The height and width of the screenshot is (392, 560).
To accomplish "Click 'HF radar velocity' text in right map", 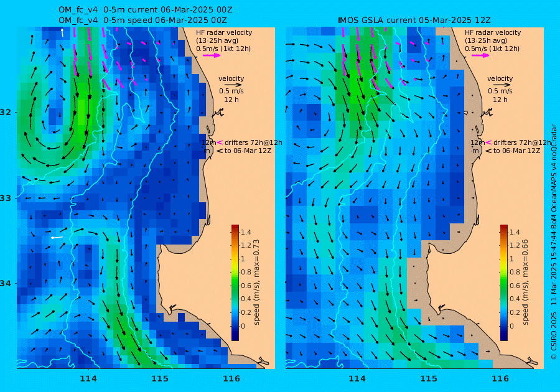I will tap(493, 32).
